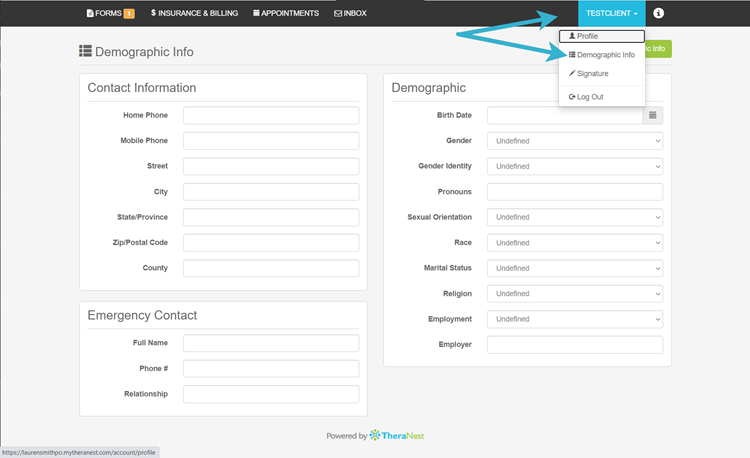Open the Forms section

[104, 13]
